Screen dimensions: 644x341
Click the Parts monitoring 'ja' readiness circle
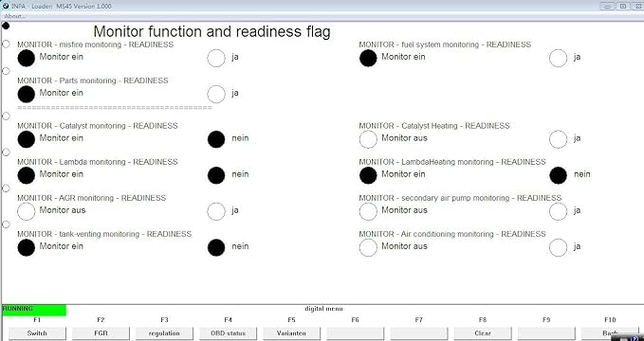[x=216, y=94]
